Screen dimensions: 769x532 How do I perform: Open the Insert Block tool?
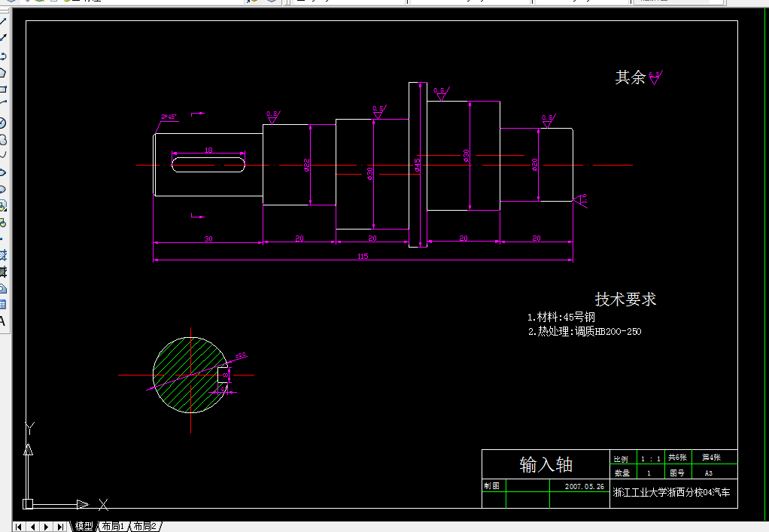3,206
